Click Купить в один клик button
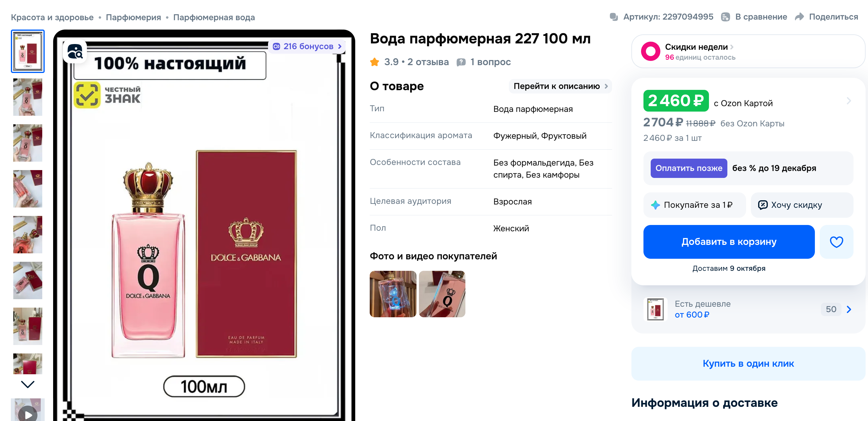The width and height of the screenshot is (868, 421). point(748,364)
